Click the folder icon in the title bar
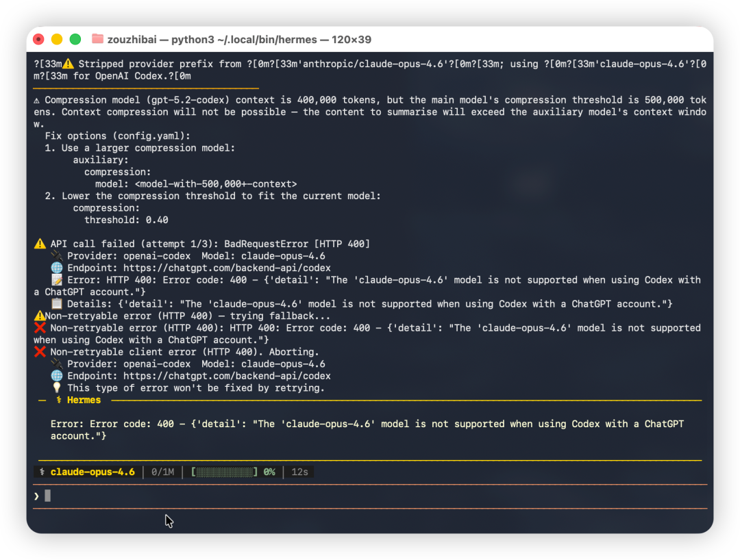The image size is (740, 560). tap(97, 40)
